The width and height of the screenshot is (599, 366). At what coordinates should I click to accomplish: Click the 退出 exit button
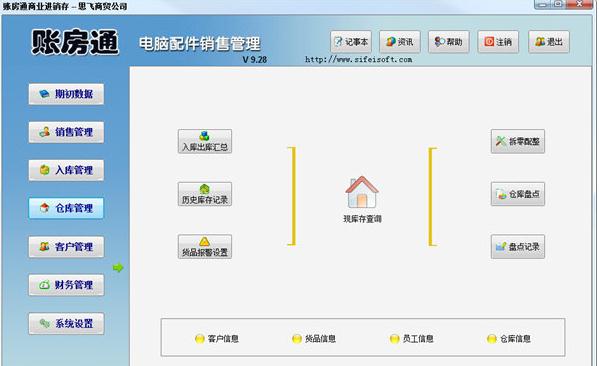pos(549,42)
